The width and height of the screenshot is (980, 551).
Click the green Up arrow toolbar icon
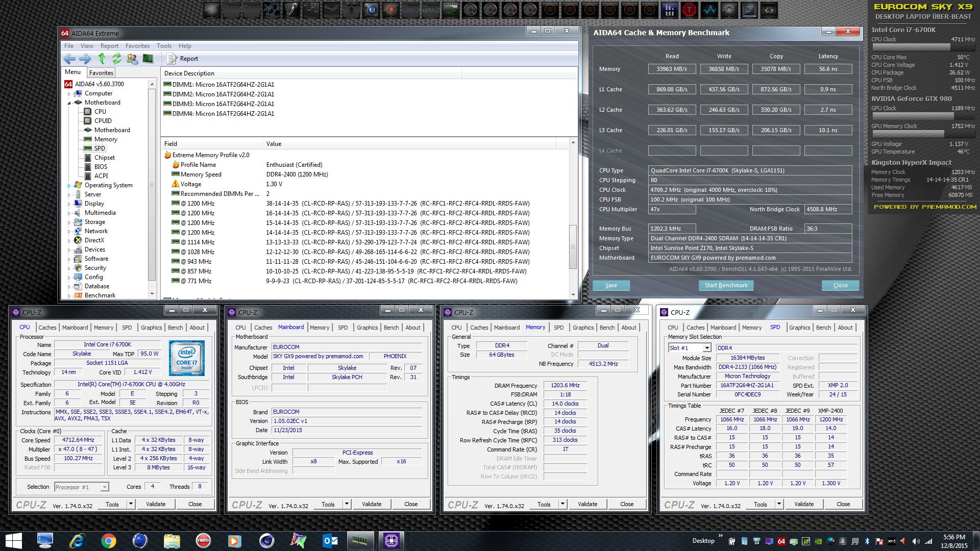pos(102,59)
